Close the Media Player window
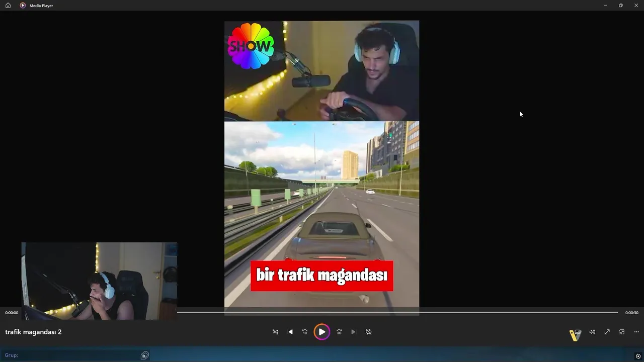The height and width of the screenshot is (362, 644). (636, 5)
